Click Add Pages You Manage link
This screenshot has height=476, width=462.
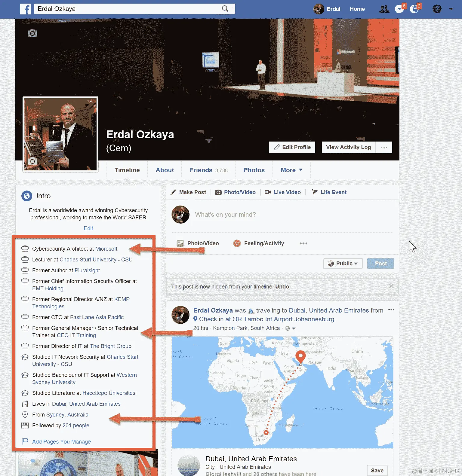pos(61,442)
